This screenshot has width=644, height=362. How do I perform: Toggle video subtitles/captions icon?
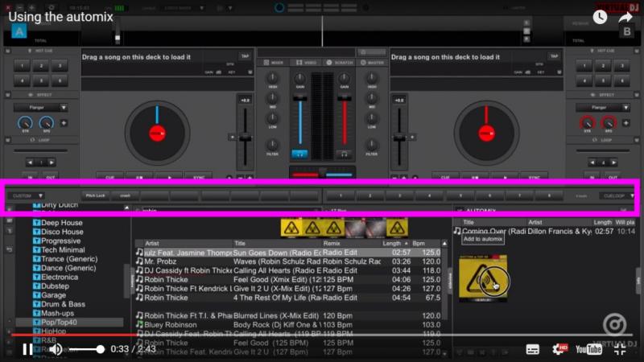[x=532, y=349]
